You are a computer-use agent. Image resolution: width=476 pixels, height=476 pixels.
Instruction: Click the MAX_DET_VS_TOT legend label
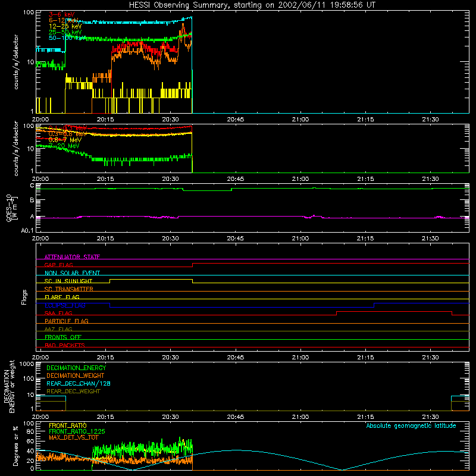(x=74, y=437)
